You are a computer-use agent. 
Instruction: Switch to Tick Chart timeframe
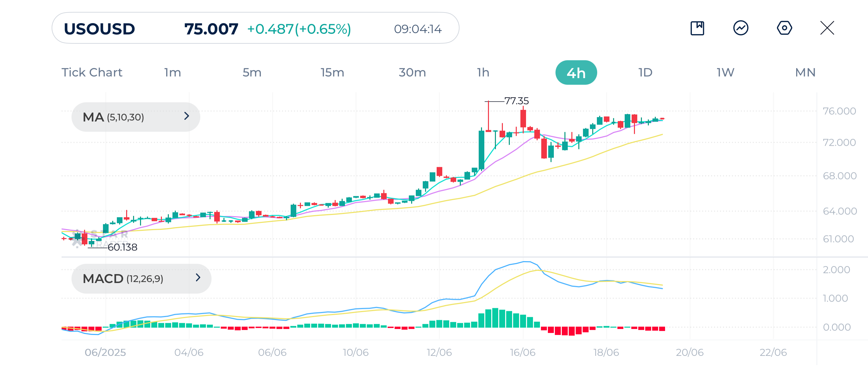pos(92,72)
